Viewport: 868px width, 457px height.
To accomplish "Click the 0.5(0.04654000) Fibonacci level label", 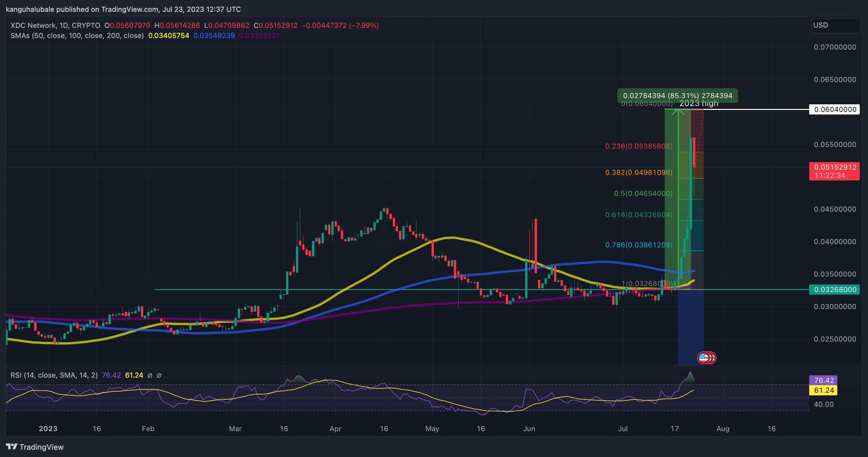I will pyautogui.click(x=643, y=194).
